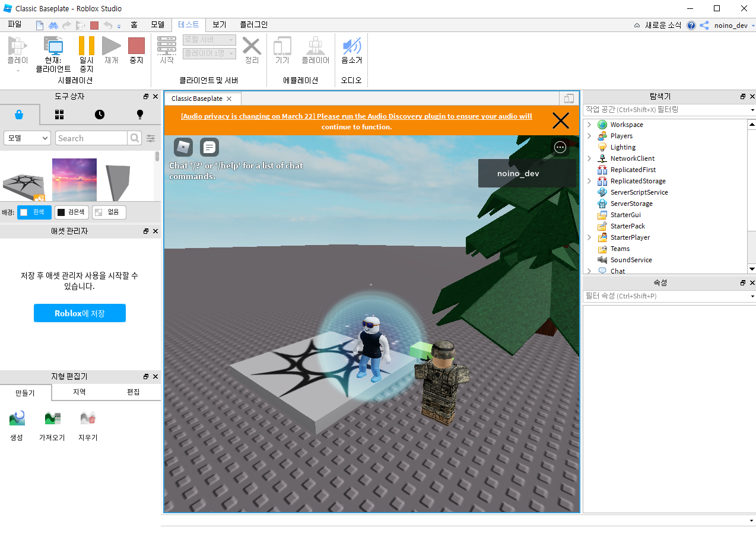Expand the Workspace node in explorer
Viewport: 756px width, 537px height.
(x=589, y=125)
